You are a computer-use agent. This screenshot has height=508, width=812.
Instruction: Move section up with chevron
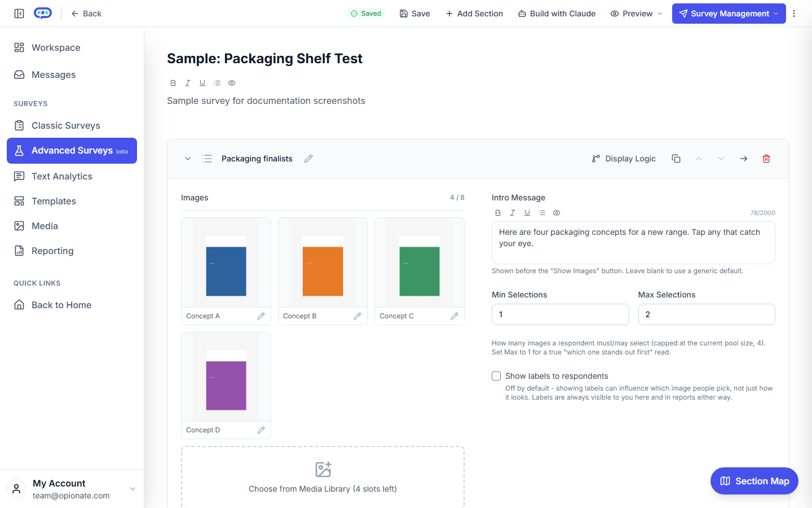click(699, 159)
